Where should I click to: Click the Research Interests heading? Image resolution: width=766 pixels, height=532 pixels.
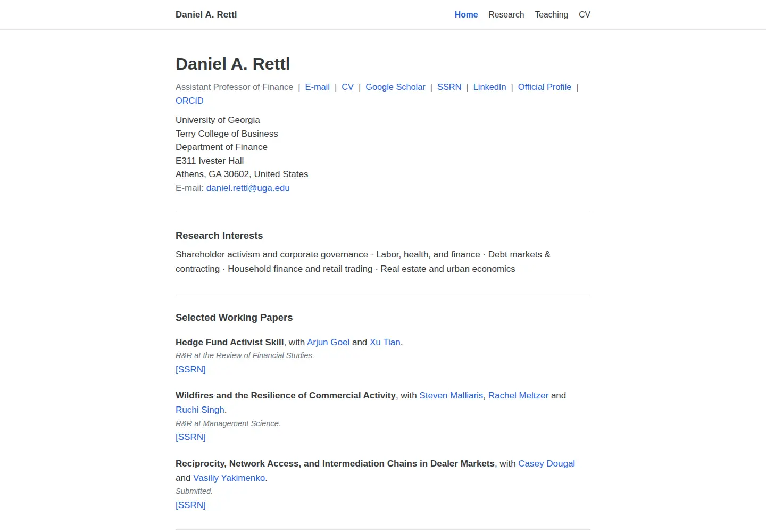(219, 236)
